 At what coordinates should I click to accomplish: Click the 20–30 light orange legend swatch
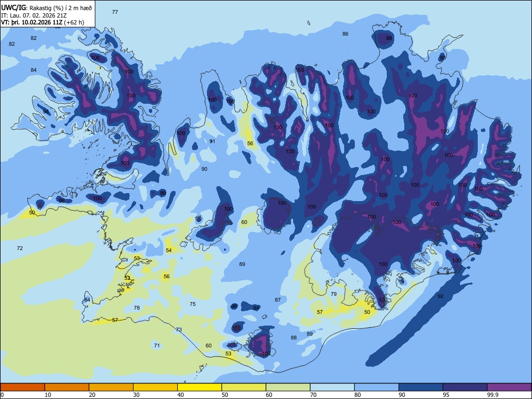click(x=111, y=387)
